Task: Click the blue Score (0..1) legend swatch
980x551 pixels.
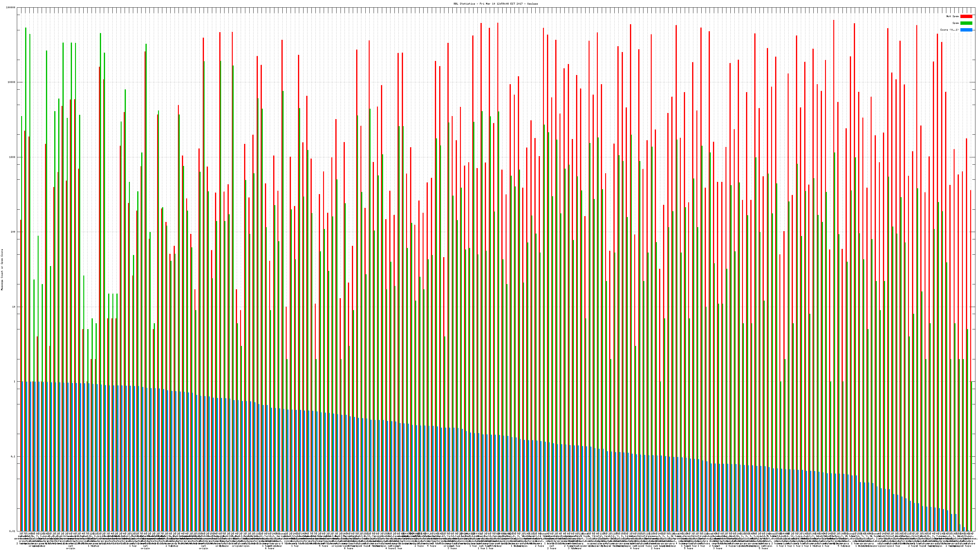Action: (x=966, y=30)
